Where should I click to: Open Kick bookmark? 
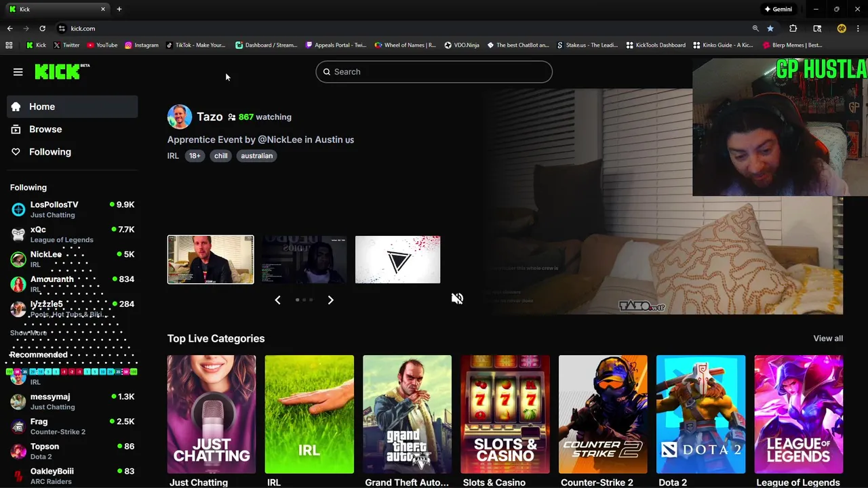pos(37,45)
